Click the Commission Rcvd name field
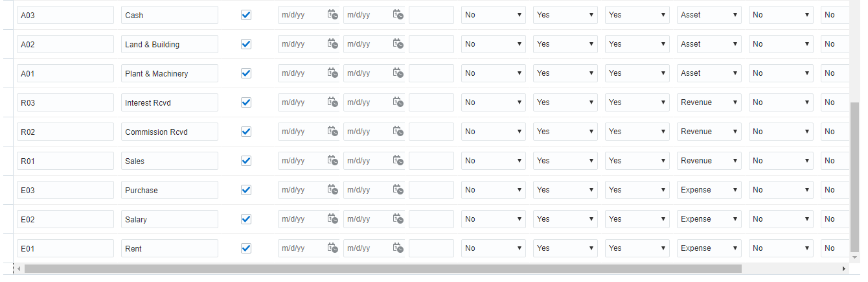The image size is (868, 282). coord(169,132)
